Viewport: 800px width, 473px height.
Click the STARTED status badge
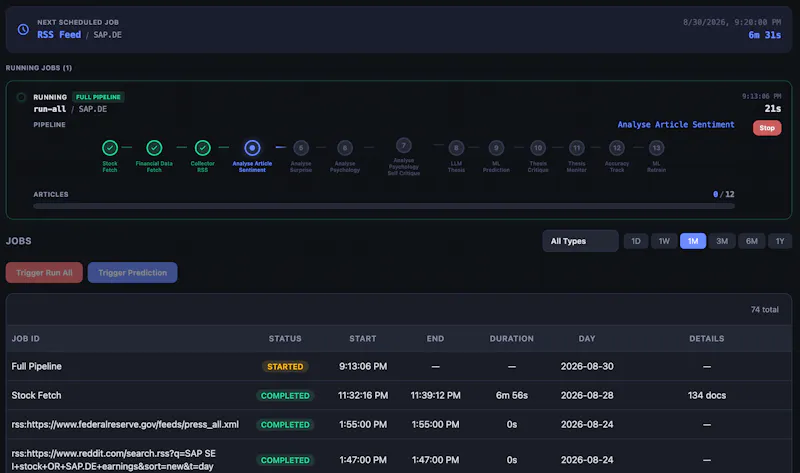(x=285, y=366)
